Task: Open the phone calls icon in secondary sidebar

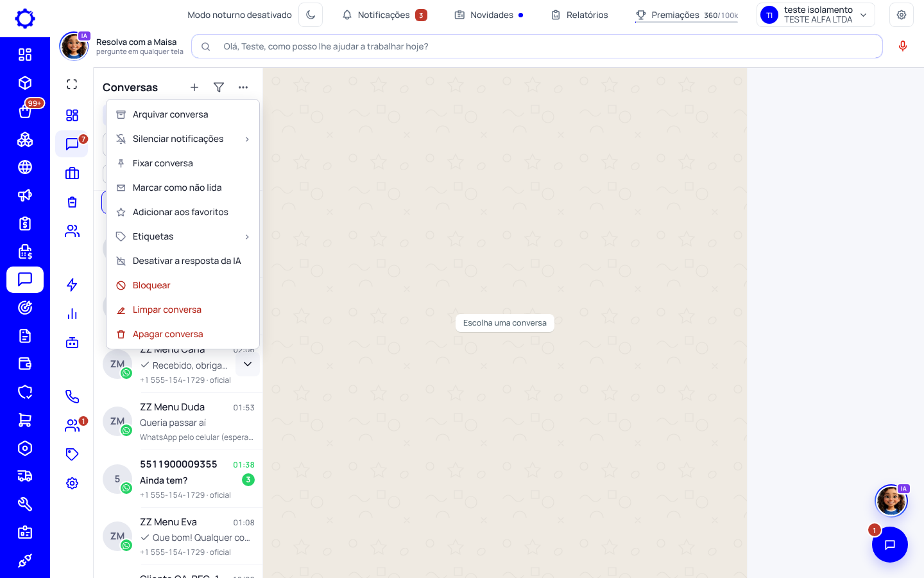Action: (72, 396)
